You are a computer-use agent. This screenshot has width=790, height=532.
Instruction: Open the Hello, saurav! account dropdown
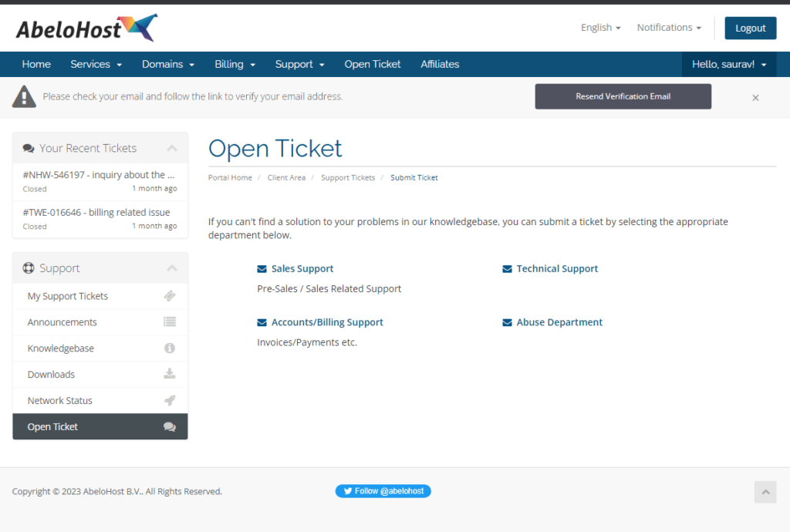728,64
